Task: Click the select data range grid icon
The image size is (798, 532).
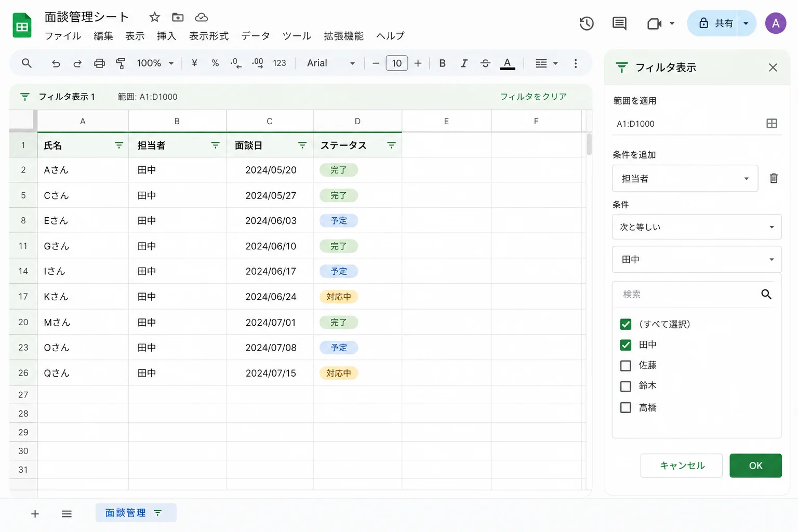Action: (x=772, y=124)
